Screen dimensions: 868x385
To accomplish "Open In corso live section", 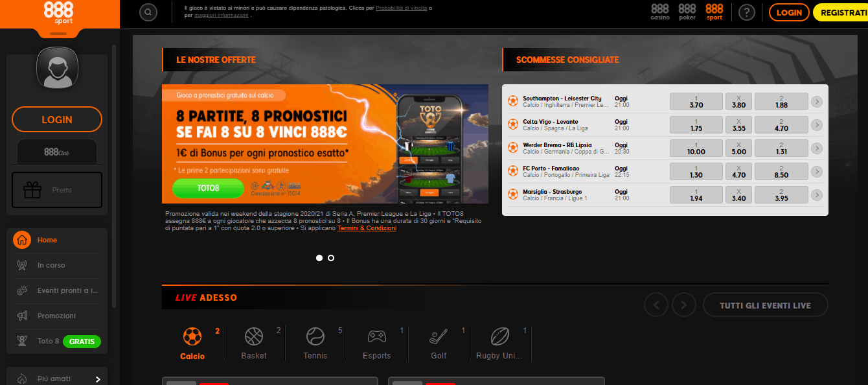I will pos(57,265).
